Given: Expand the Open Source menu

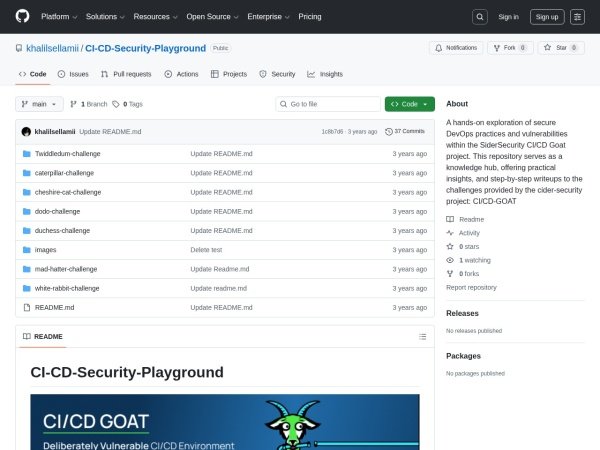Looking at the screenshot, I should tap(212, 16).
